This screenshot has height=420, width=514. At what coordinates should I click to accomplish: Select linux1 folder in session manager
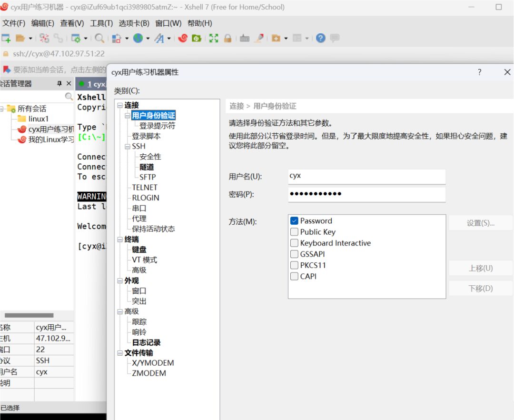pos(33,119)
